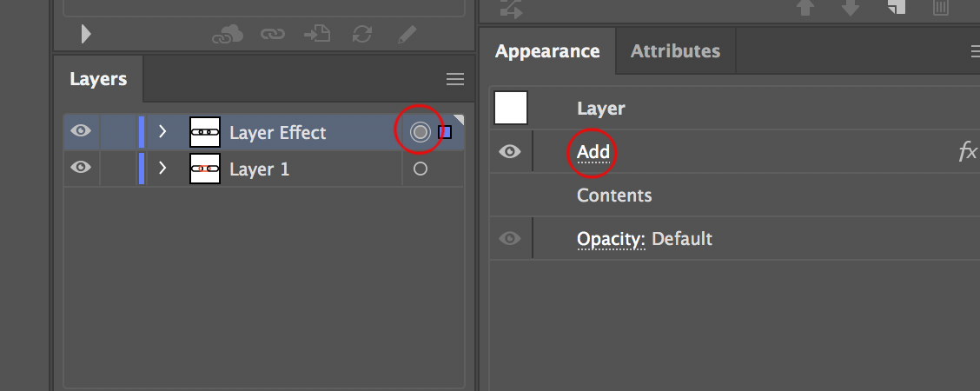Click the Update Link refresh icon
The height and width of the screenshot is (391, 980).
(362, 34)
